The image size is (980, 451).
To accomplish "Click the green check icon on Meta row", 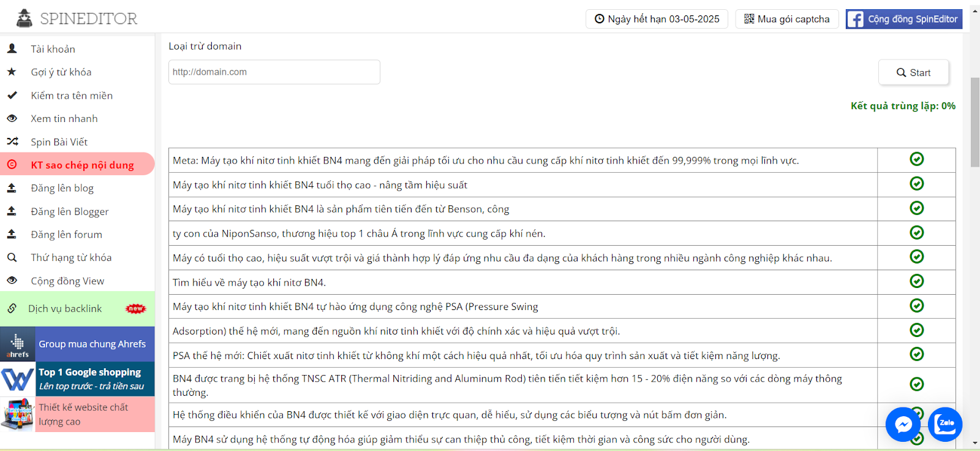I will point(916,159).
